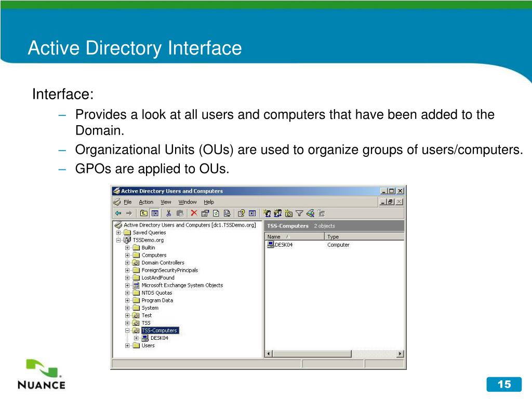Expand the Users folder
532x399 pixels.
[x=127, y=345]
